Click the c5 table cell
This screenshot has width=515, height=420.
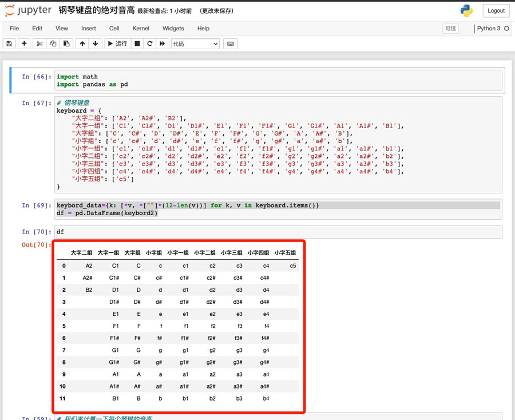[292, 266]
